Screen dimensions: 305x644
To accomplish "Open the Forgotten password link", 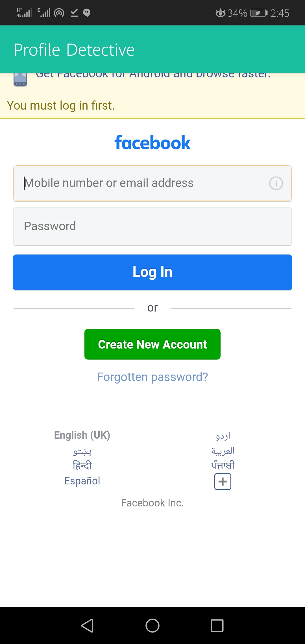I will (152, 377).
